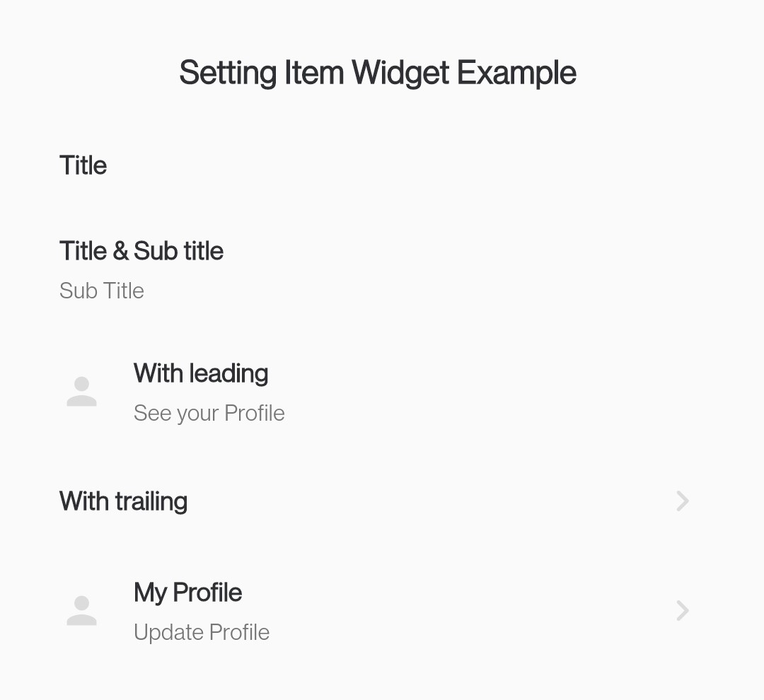Click the word Example in the header
The width and height of the screenshot is (764, 700).
(516, 73)
